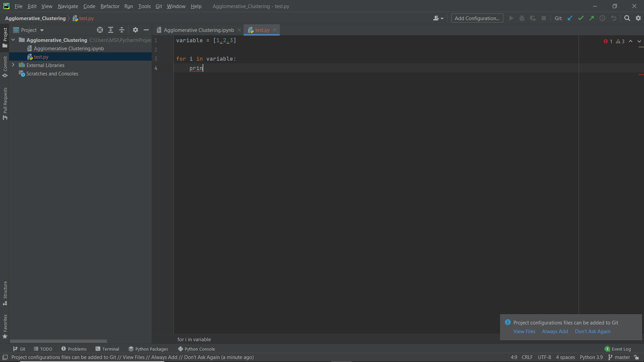
Task: Toggle the Structure tool window sidebar button
Action: 5,293
